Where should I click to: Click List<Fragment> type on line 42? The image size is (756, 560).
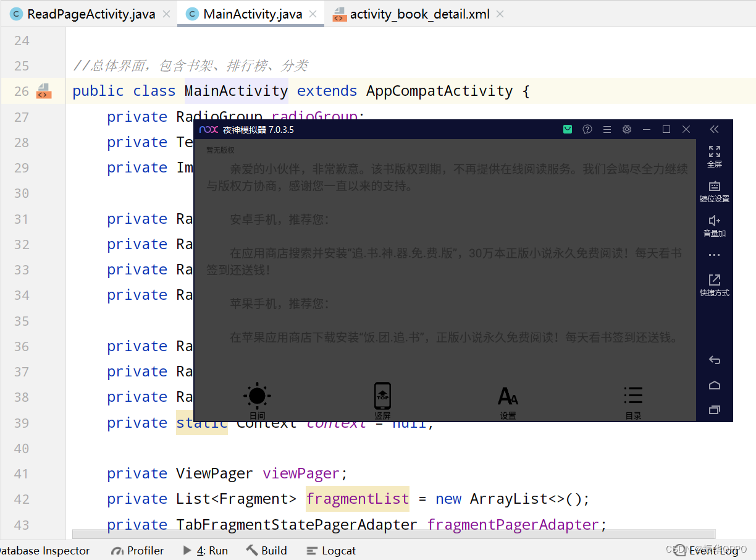[x=237, y=499]
